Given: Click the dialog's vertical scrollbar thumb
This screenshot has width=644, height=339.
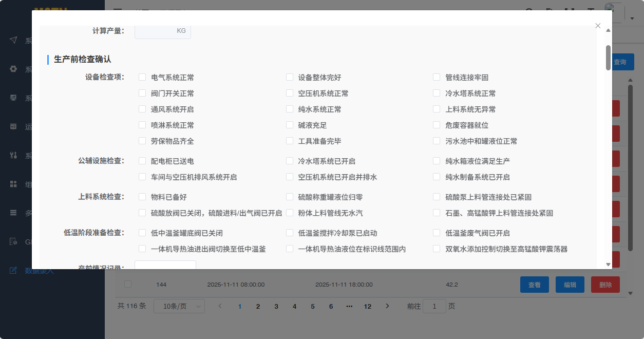Looking at the screenshot, I should 608,58.
